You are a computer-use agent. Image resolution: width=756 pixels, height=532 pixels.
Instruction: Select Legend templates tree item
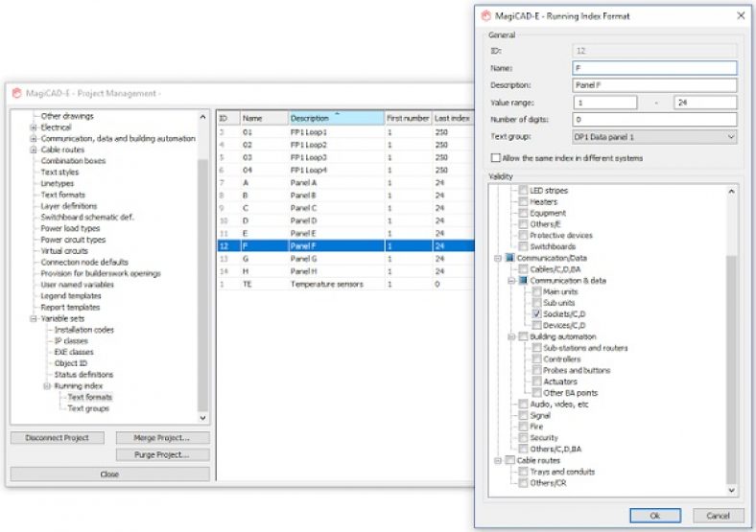[71, 296]
